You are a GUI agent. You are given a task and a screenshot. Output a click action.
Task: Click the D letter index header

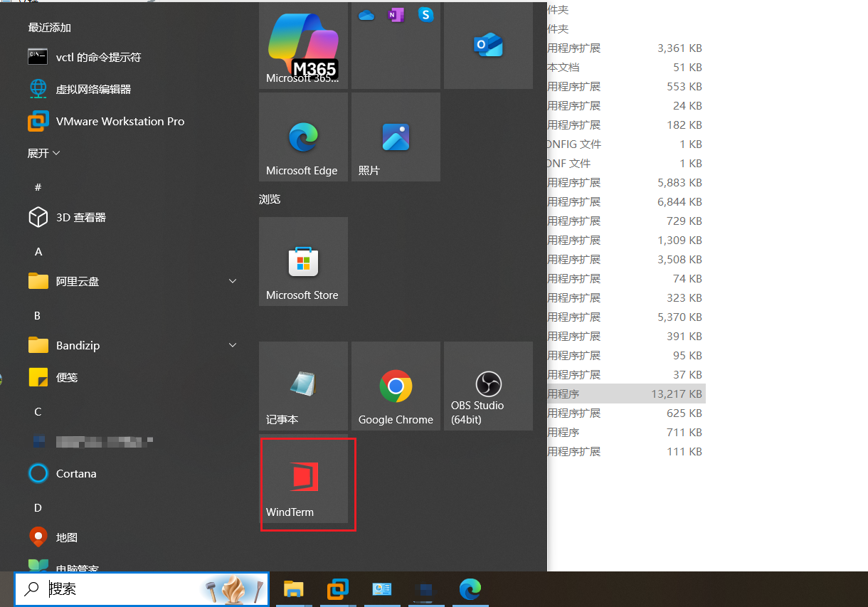38,507
